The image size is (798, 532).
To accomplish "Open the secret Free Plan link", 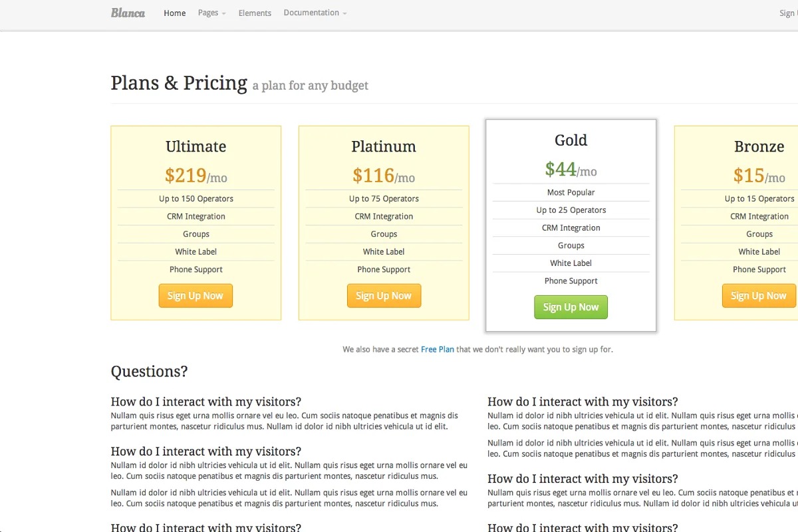I will (437, 349).
